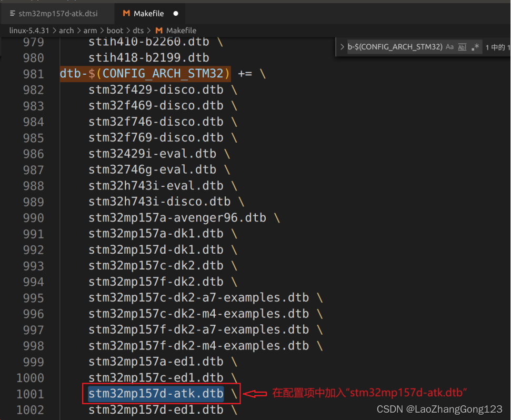Open the arch breadcrumb dropdown

[x=66, y=31]
